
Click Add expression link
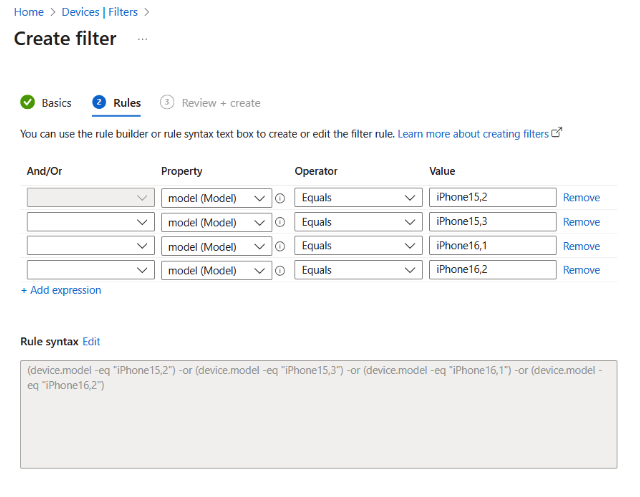[x=61, y=290]
